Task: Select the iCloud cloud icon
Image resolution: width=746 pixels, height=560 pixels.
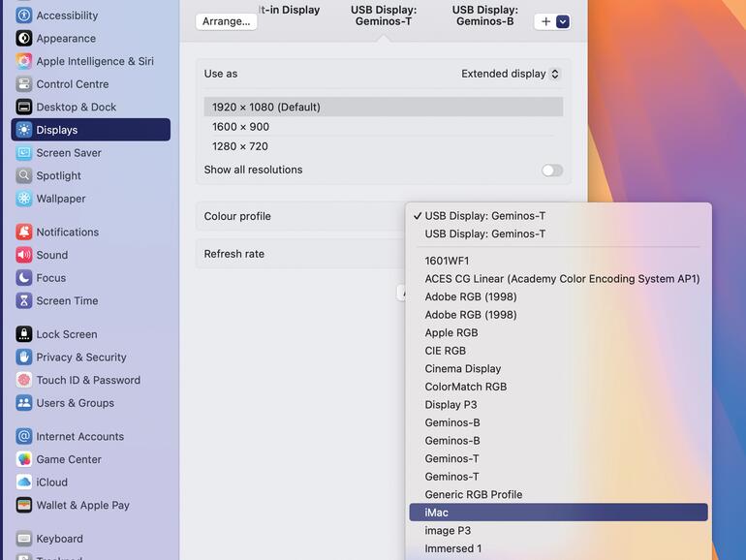Action: [x=24, y=482]
